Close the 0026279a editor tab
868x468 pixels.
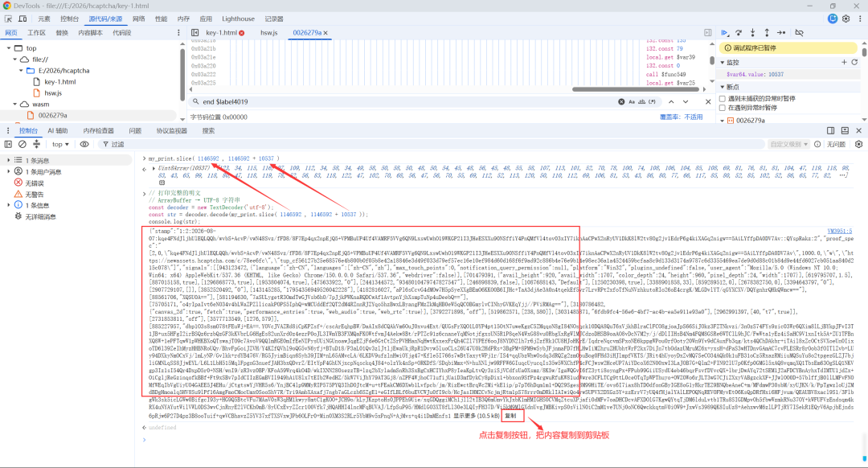point(325,33)
